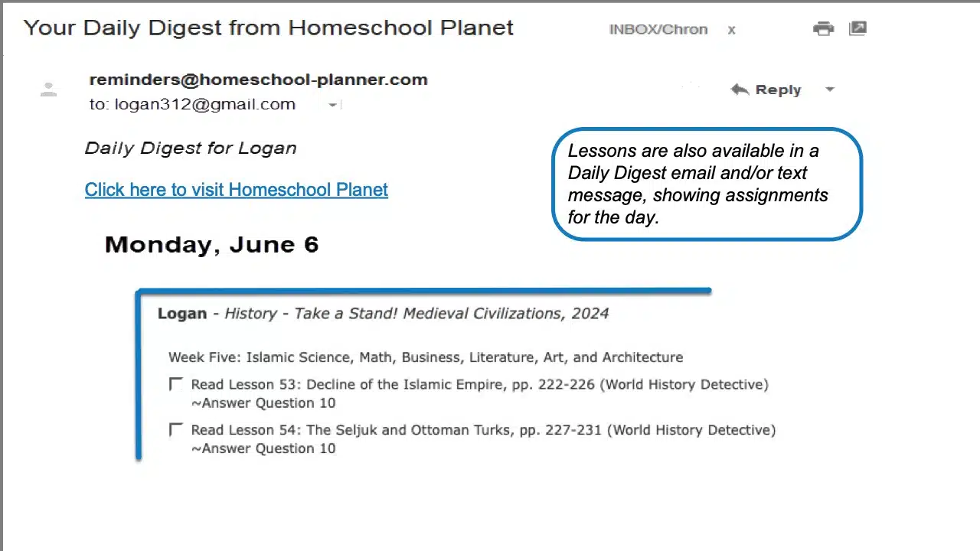Click the blue callout about Daily Digest lessons
980x551 pixels.
pos(707,184)
